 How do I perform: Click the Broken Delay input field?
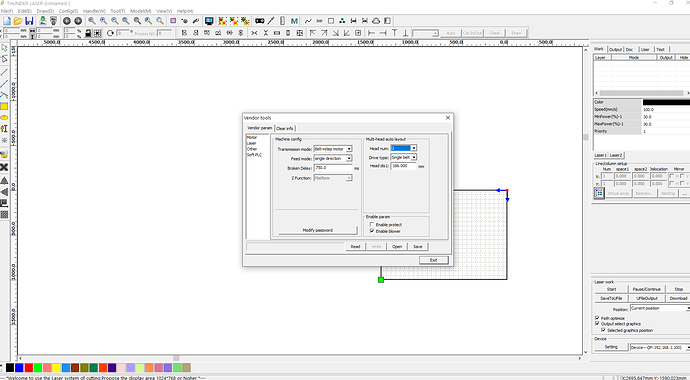(x=333, y=168)
